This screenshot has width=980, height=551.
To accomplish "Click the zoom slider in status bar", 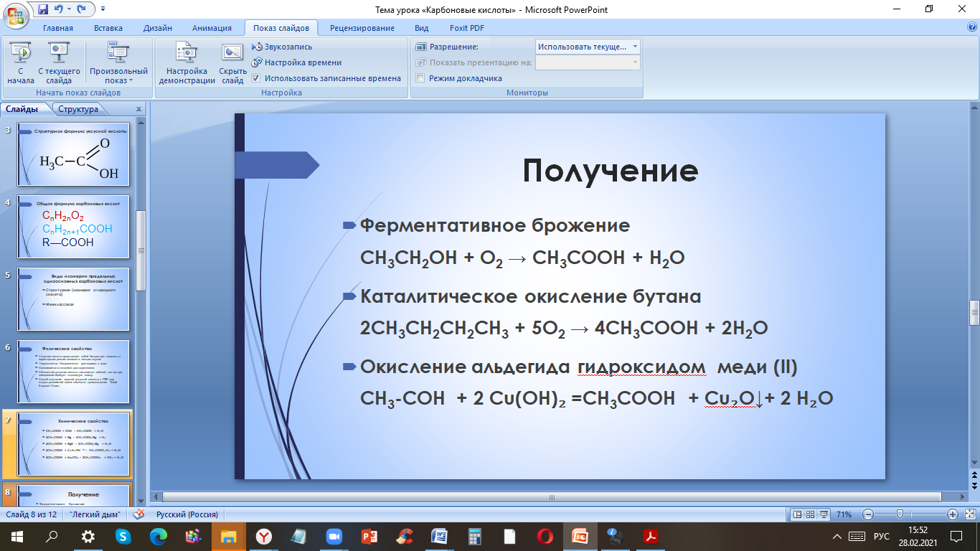I will pyautogui.click(x=900, y=514).
